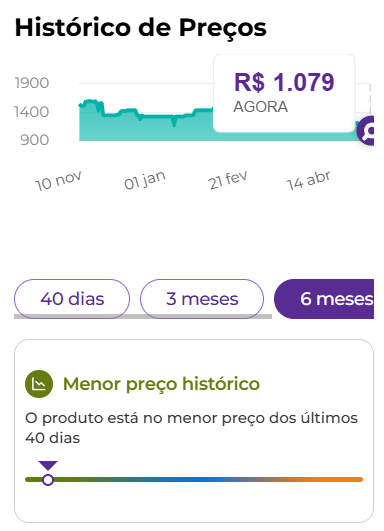Viewport: 384px width, 531px height.
Task: Click the AGORA label in tooltip
Action: tap(260, 107)
